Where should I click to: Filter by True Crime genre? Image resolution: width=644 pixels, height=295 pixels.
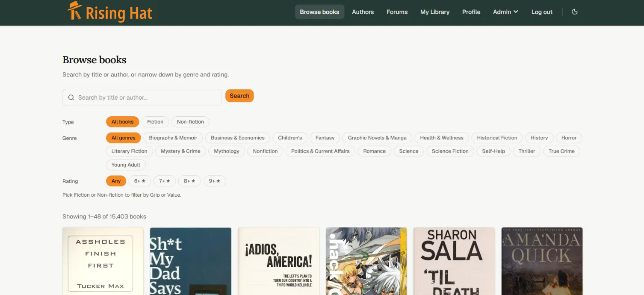(561, 151)
